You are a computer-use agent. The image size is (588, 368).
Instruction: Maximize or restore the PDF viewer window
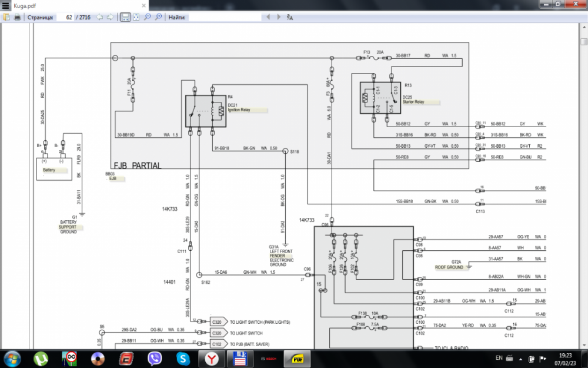558,4
